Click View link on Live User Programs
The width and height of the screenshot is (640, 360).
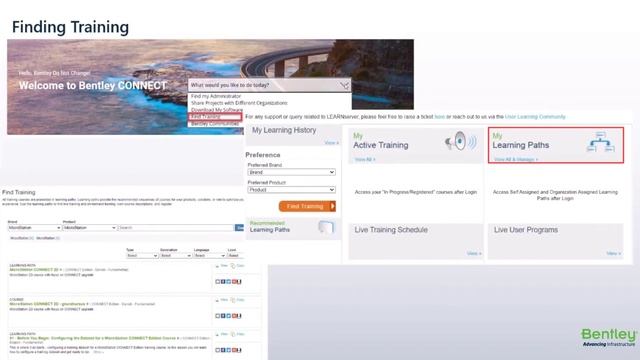pyautogui.click(x=613, y=253)
